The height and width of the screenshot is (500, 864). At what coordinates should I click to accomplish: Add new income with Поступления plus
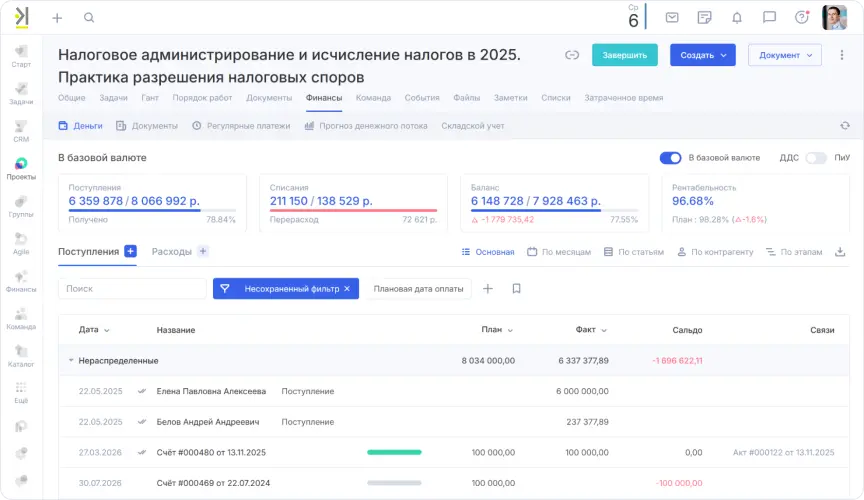(x=130, y=251)
